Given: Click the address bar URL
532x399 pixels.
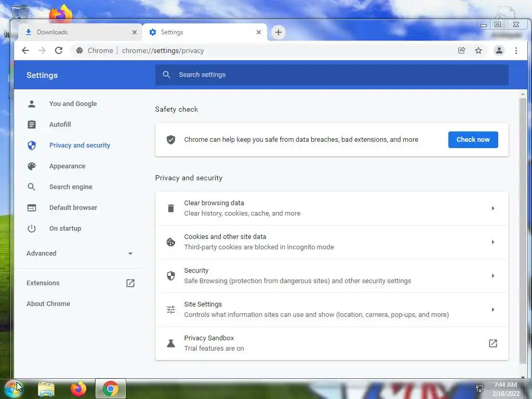Looking at the screenshot, I should 163,50.
